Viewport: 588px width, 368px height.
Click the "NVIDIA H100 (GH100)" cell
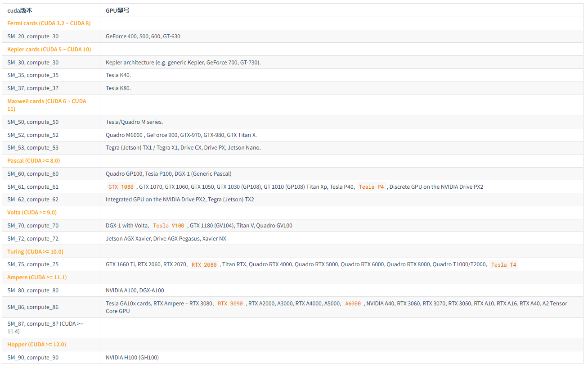341,358
